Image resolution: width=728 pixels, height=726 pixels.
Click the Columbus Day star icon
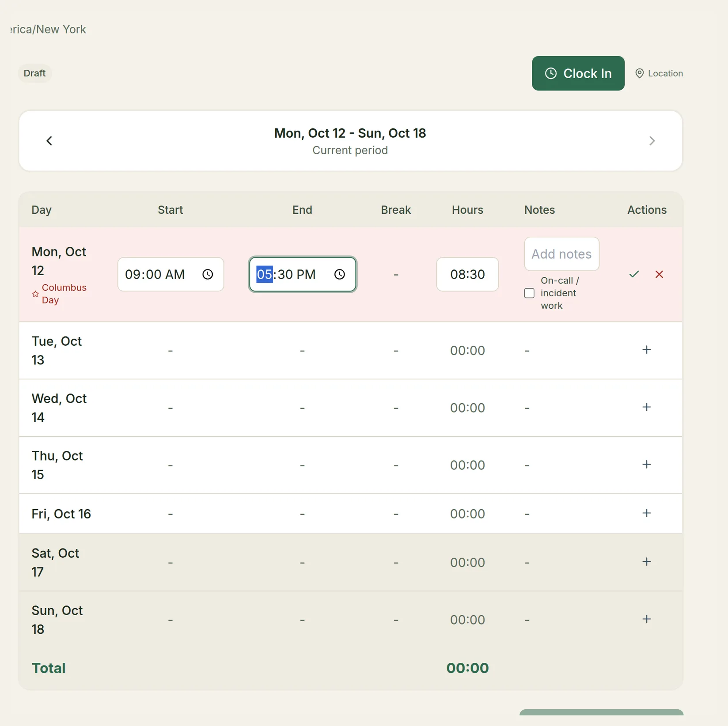(35, 294)
